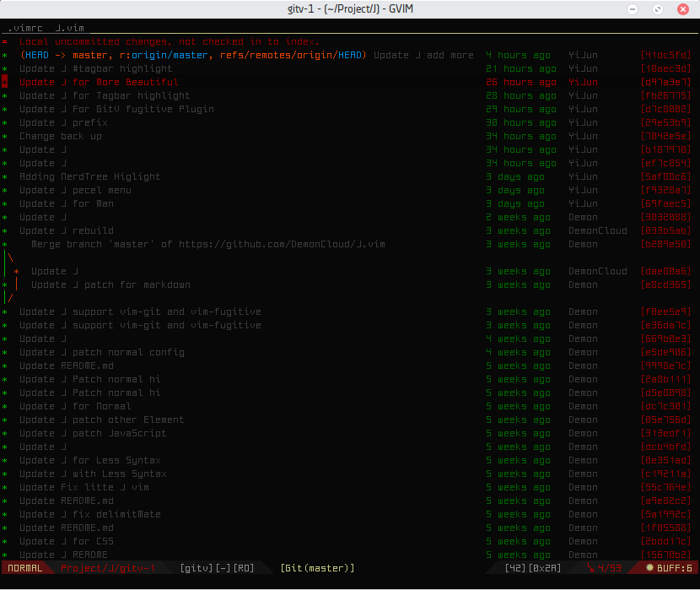
Task: Click the '2 weeks ago' timestamp
Action: (x=518, y=217)
